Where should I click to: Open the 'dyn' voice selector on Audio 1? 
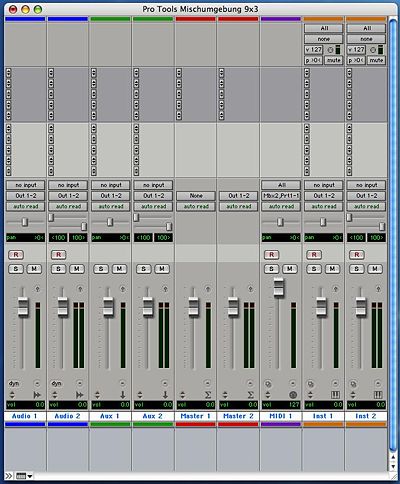(14, 384)
